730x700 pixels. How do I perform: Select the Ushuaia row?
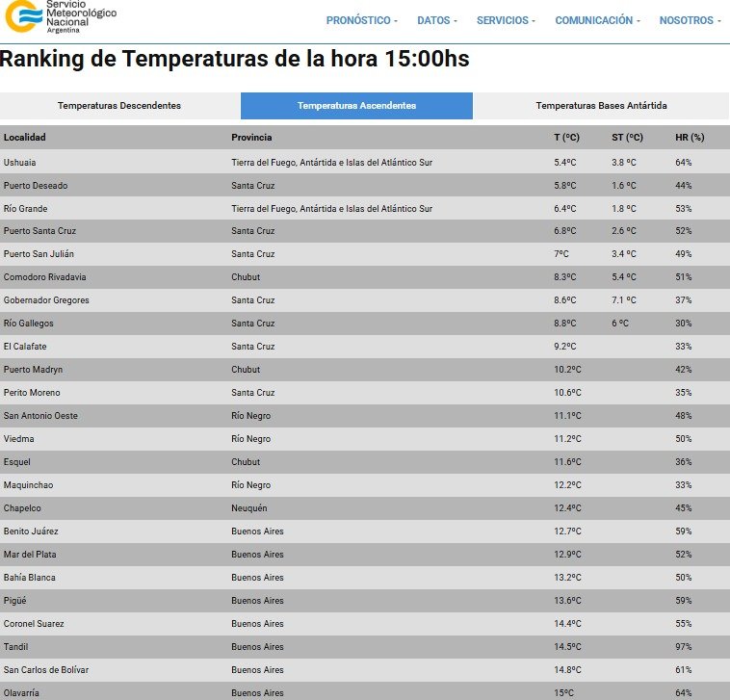20,163
